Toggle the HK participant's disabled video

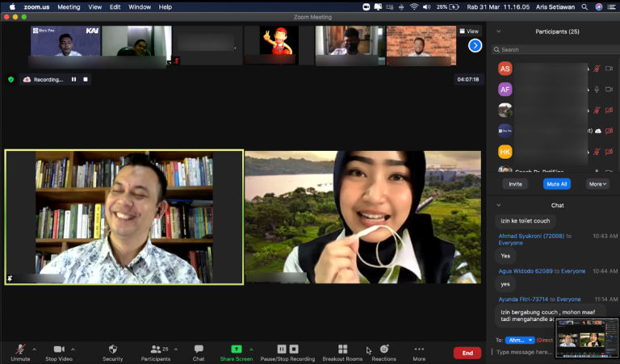[x=609, y=152]
